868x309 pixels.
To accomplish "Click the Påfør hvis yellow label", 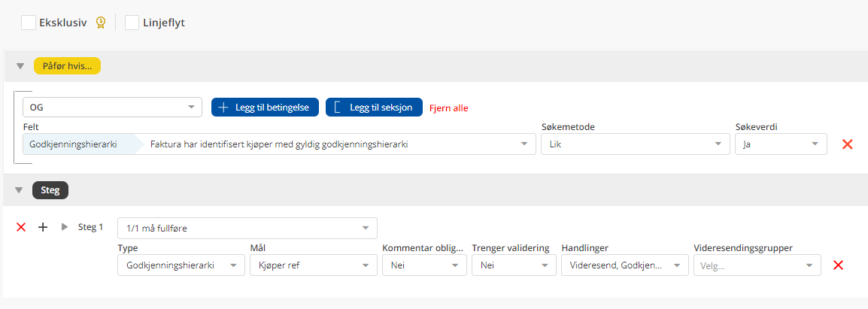I will (67, 66).
